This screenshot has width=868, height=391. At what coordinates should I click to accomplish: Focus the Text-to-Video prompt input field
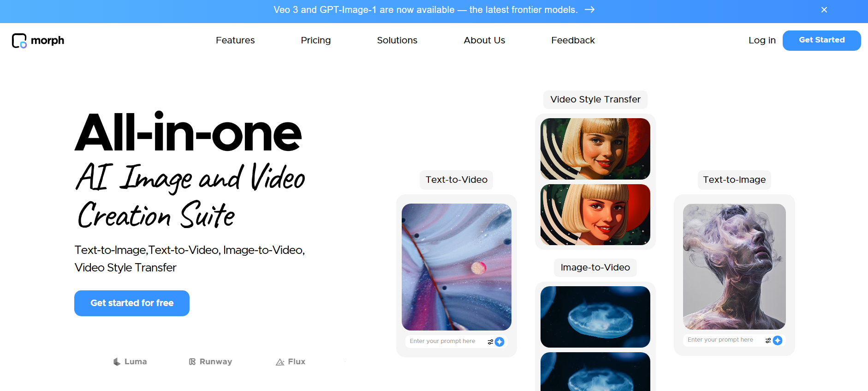tap(443, 341)
